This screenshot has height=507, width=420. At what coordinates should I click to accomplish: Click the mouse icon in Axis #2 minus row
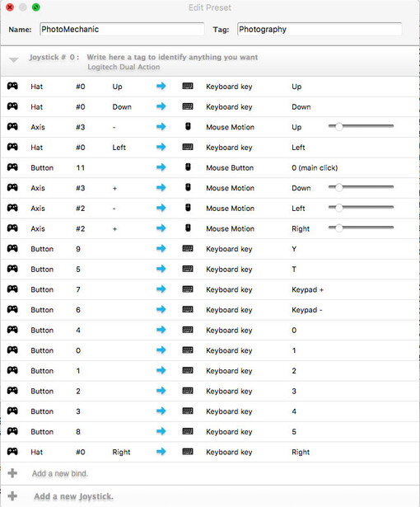tap(188, 208)
